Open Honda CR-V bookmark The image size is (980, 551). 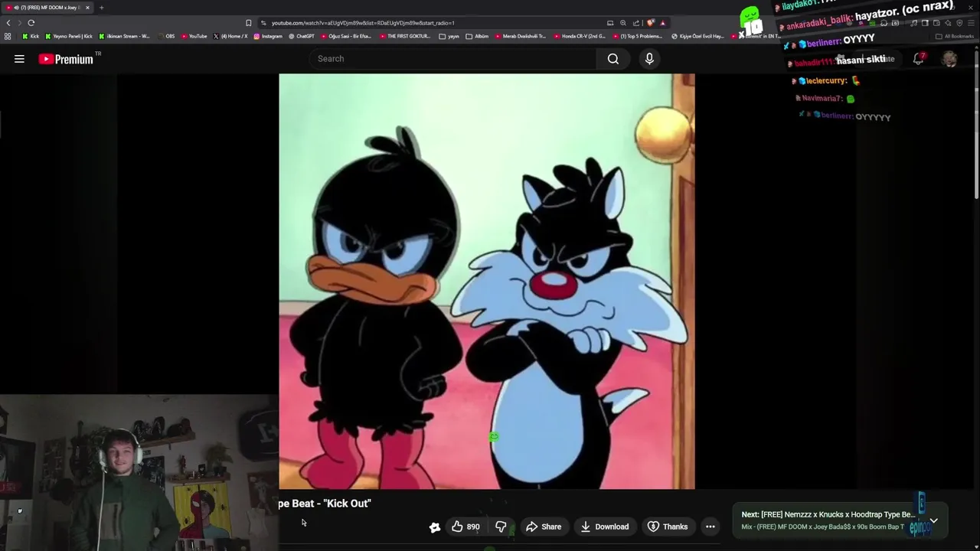point(580,36)
